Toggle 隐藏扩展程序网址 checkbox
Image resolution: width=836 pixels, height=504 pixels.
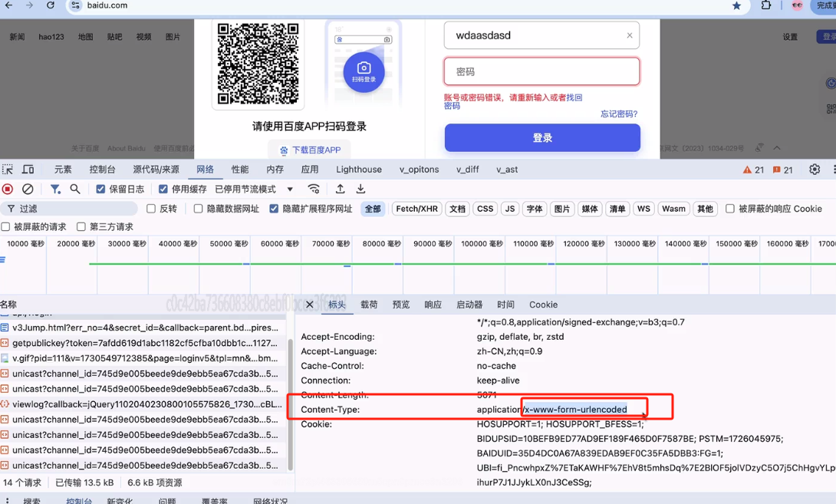(274, 209)
